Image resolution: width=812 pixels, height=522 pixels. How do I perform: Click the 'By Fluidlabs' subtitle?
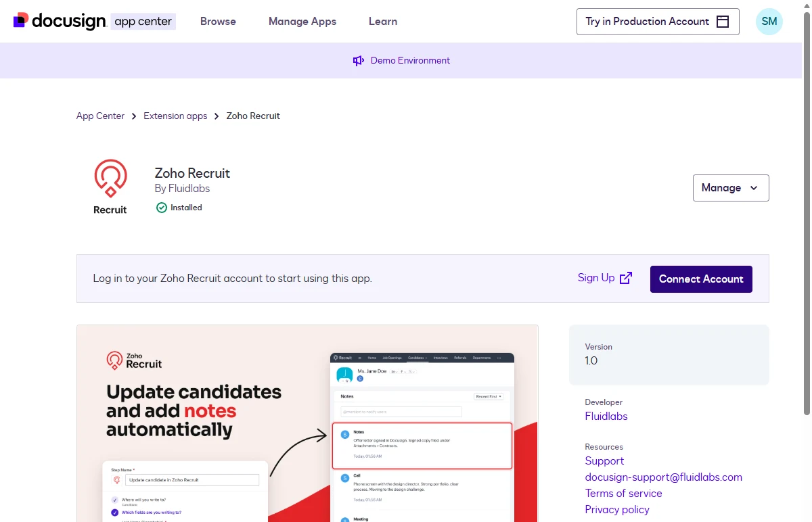pyautogui.click(x=182, y=189)
